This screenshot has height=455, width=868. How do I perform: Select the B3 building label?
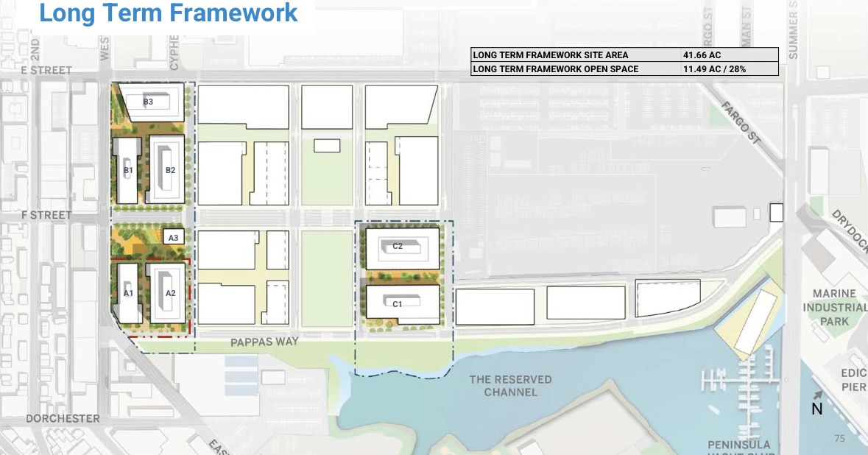tap(148, 102)
